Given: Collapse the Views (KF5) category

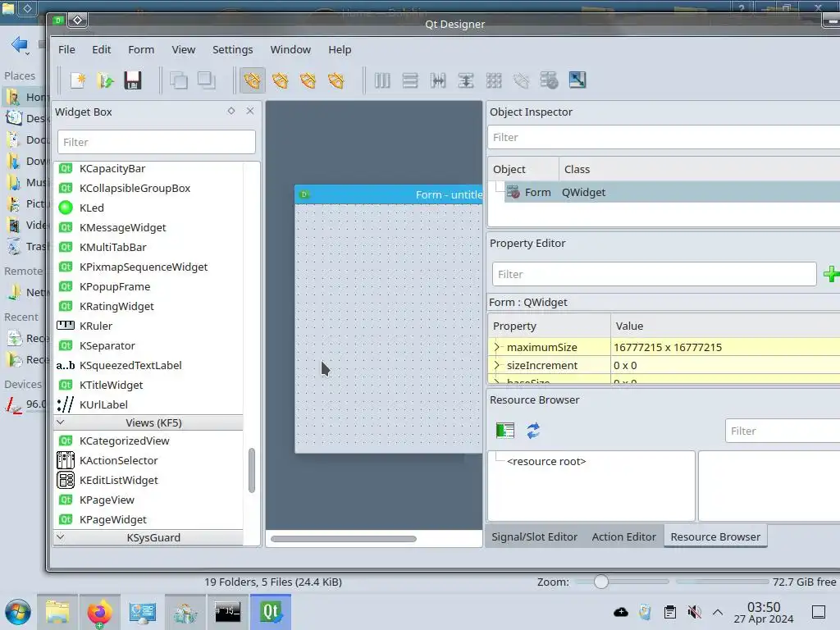Looking at the screenshot, I should pyautogui.click(x=61, y=422).
